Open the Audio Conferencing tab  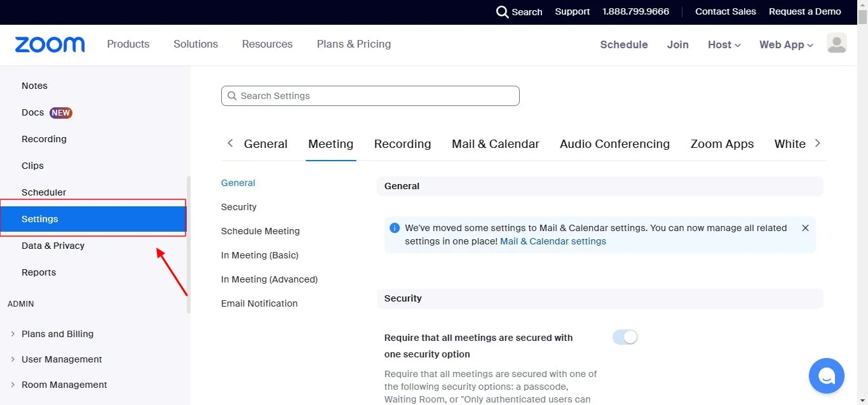(x=615, y=144)
